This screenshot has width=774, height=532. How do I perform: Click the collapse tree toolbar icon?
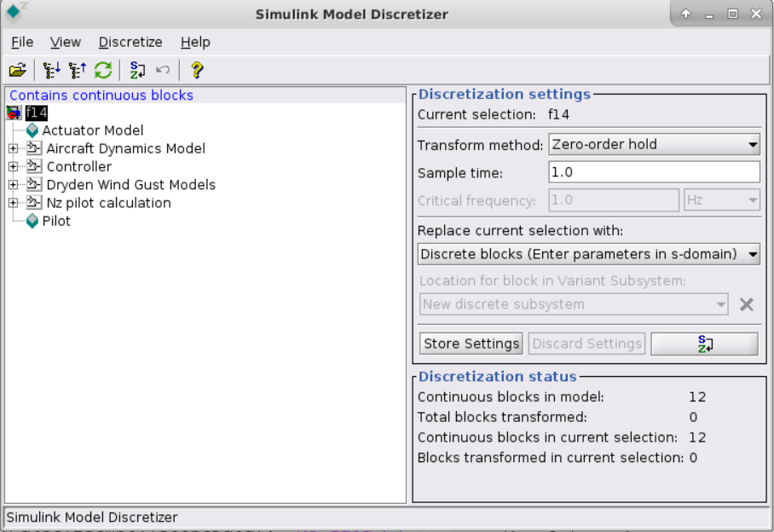[x=77, y=70]
